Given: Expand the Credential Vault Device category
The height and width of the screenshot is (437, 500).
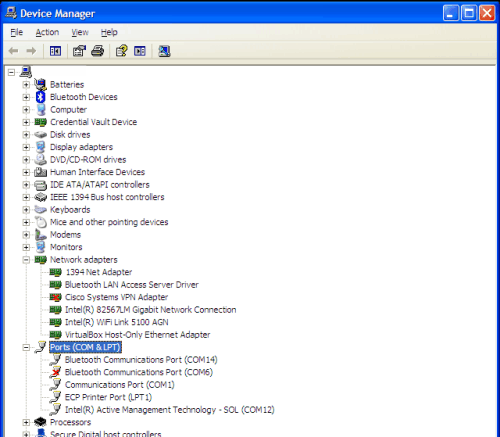Looking at the screenshot, I should [26, 122].
